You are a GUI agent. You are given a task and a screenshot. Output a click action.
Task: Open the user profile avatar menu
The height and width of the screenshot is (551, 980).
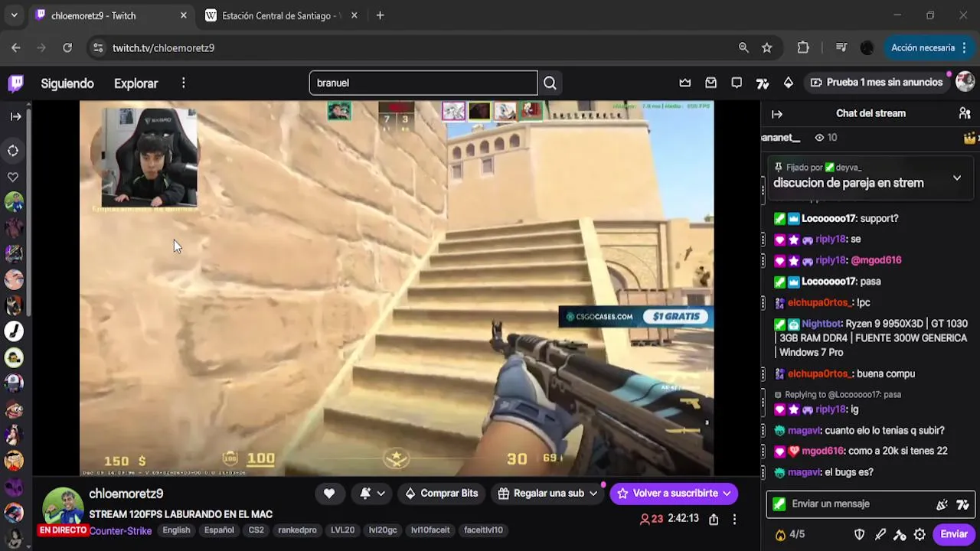tap(965, 82)
